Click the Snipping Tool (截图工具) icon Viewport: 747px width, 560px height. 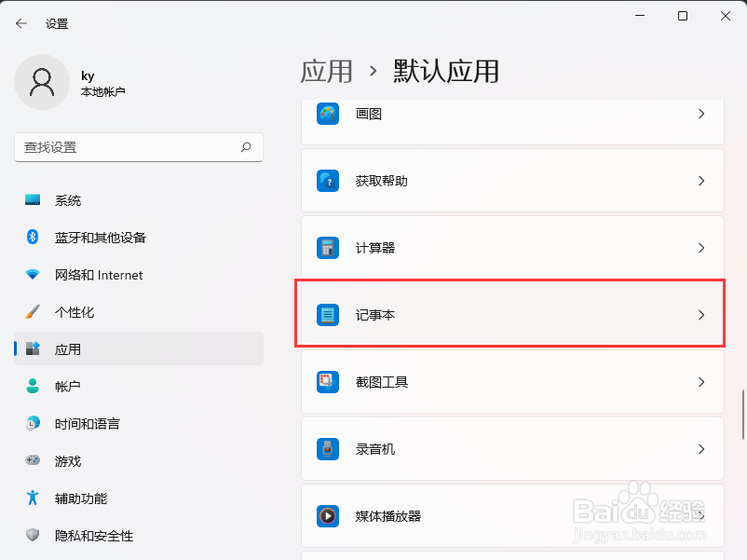point(328,382)
